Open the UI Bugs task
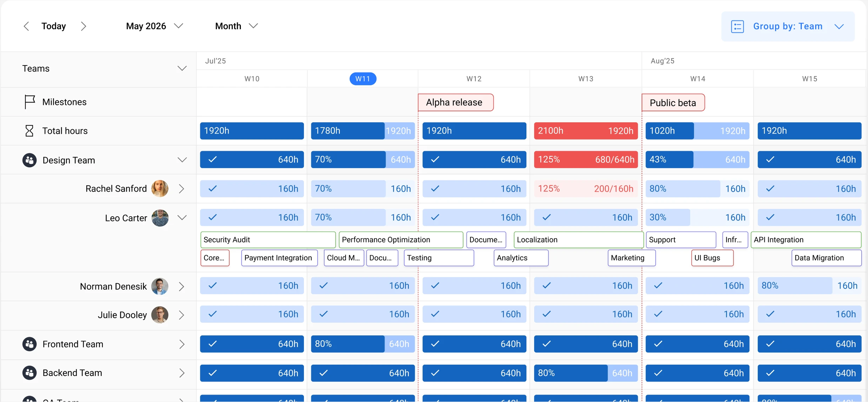This screenshot has height=402, width=868. (x=712, y=258)
